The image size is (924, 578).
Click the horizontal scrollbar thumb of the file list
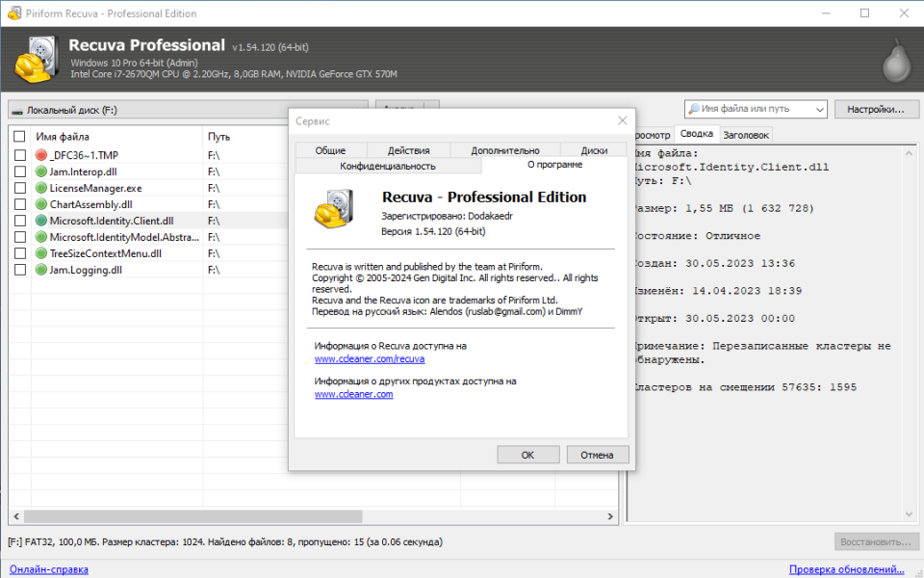pos(193,516)
